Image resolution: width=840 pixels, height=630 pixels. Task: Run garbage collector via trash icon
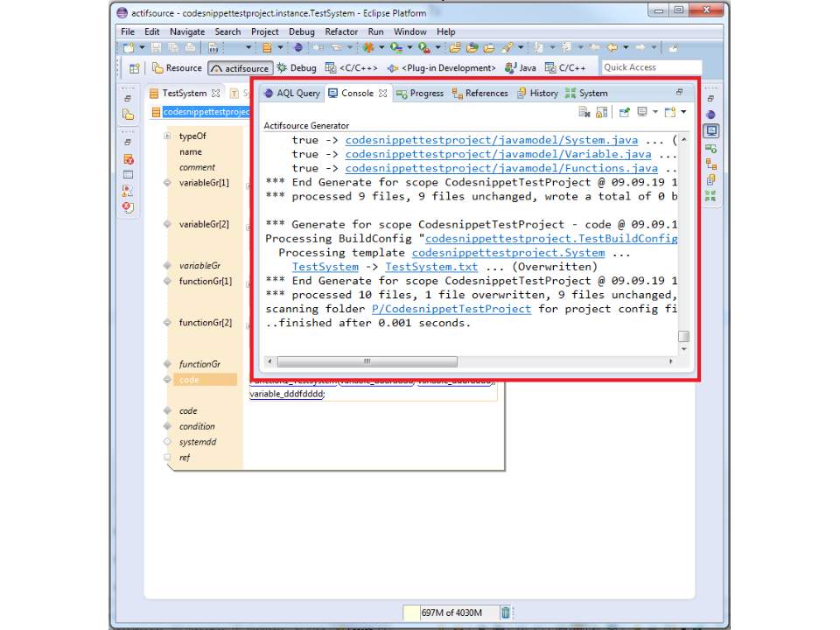point(505,612)
